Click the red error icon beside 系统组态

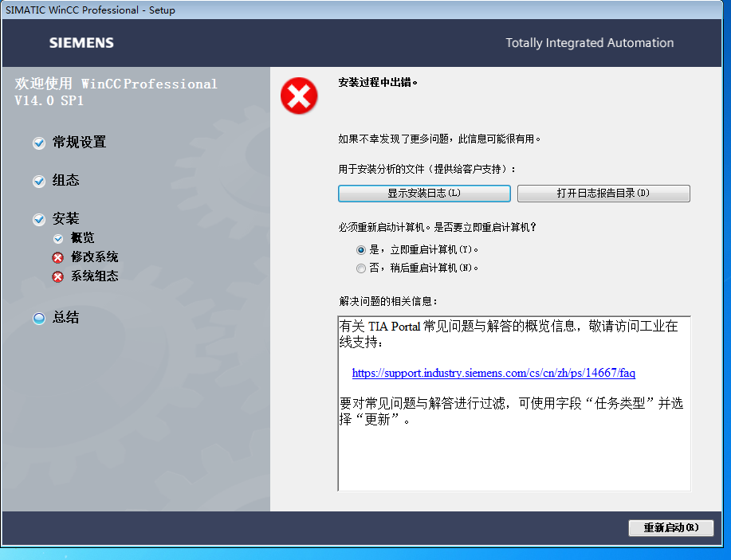coord(58,276)
